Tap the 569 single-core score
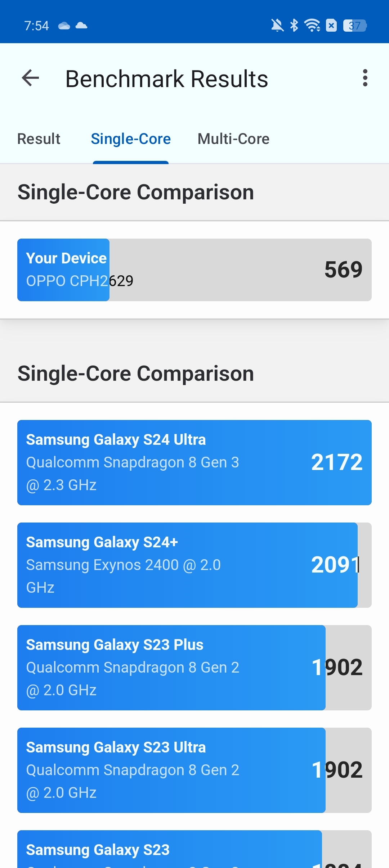This screenshot has height=868, width=389. (x=343, y=270)
